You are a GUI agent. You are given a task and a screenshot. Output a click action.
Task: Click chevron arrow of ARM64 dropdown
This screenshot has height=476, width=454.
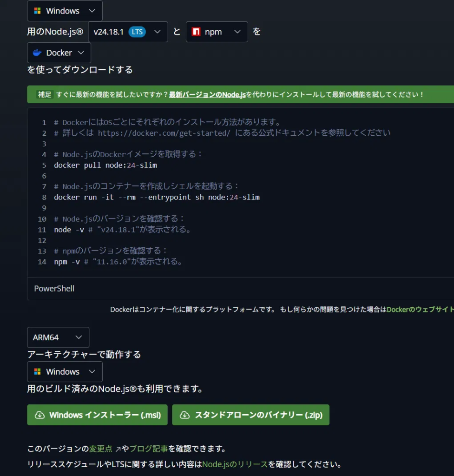pos(79,337)
